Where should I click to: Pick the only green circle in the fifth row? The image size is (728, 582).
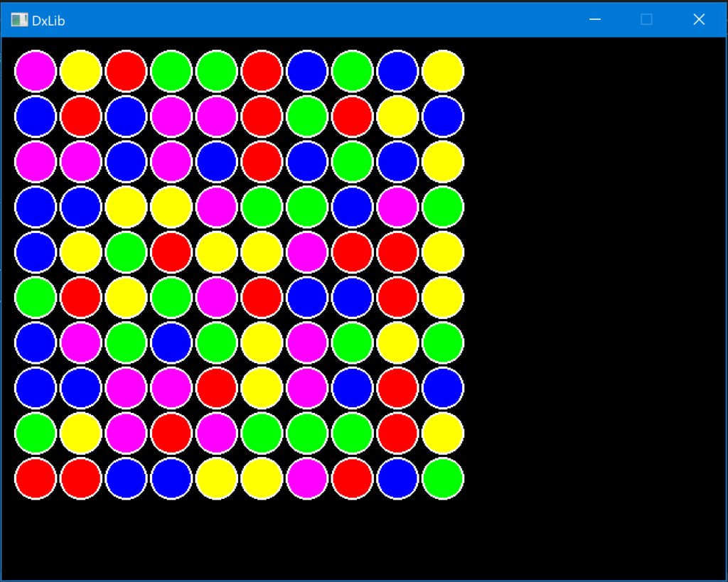click(x=126, y=252)
